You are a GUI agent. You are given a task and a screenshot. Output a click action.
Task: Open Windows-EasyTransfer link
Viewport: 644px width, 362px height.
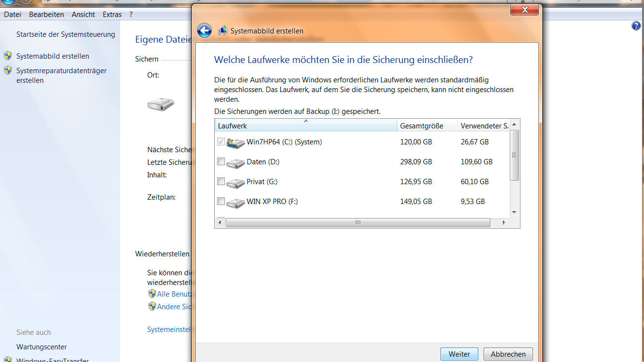(52, 360)
